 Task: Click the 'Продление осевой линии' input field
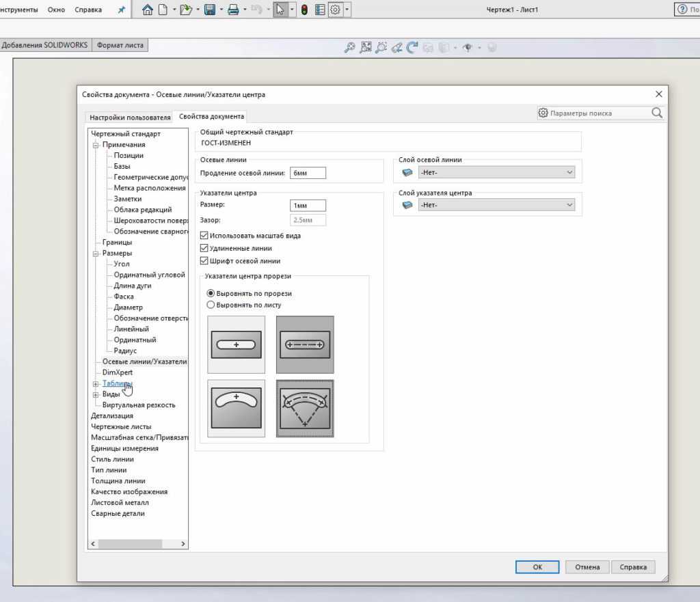(x=308, y=173)
